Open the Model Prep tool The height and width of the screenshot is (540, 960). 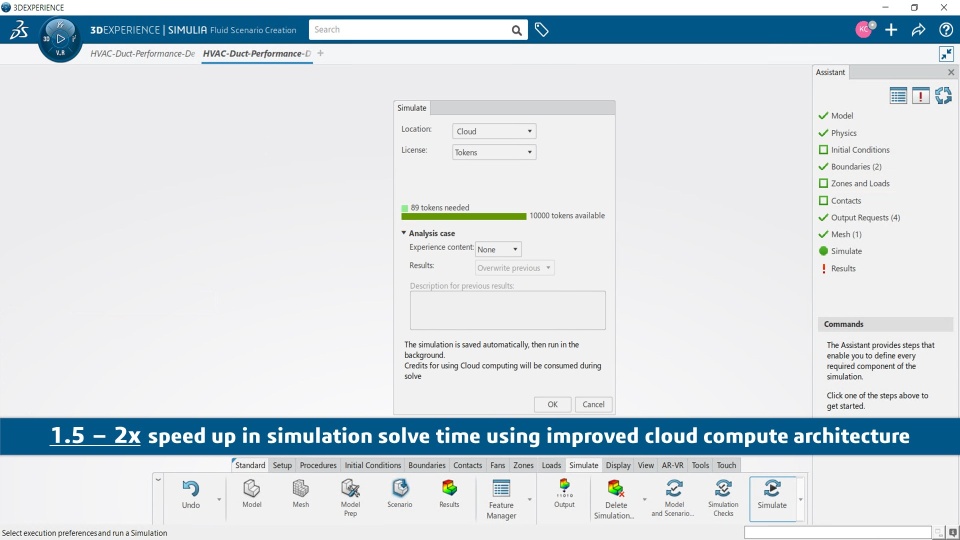coord(350,498)
